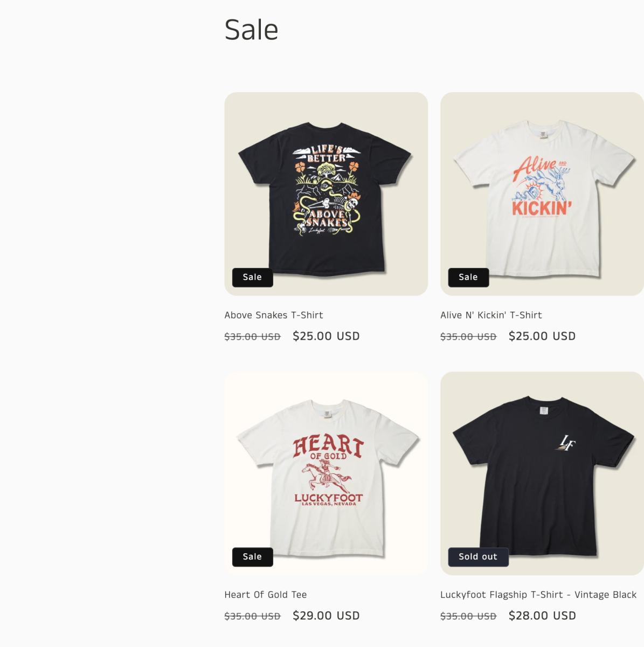The height and width of the screenshot is (647, 644).
Task: Click the Sold out badge on Flagship shirt
Action: [x=478, y=556]
